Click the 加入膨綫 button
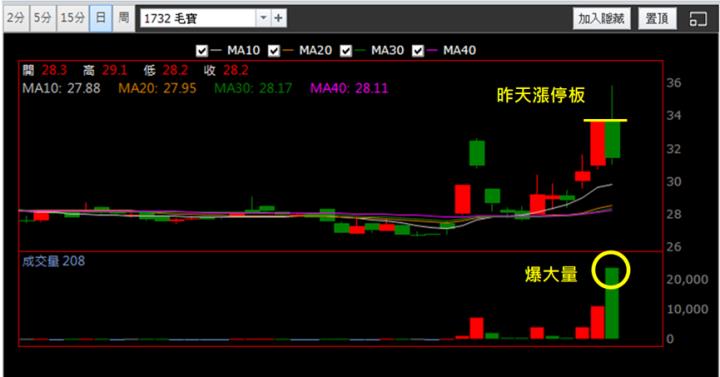 pos(601,18)
